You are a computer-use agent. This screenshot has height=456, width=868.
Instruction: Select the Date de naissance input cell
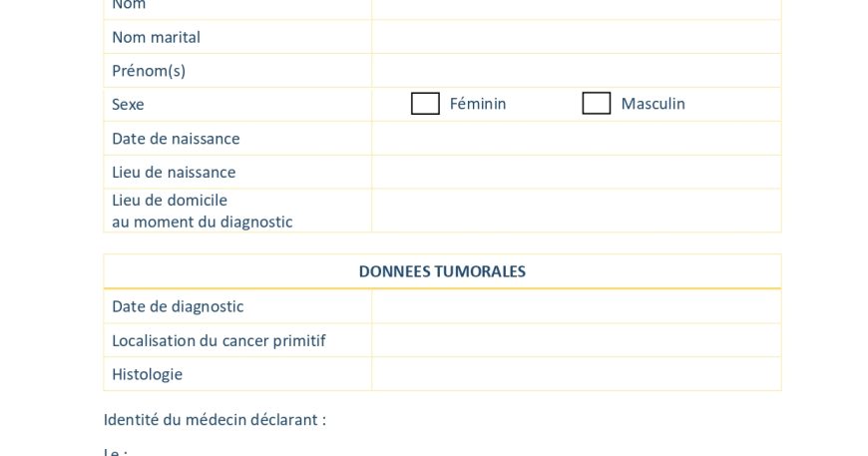coord(576,139)
